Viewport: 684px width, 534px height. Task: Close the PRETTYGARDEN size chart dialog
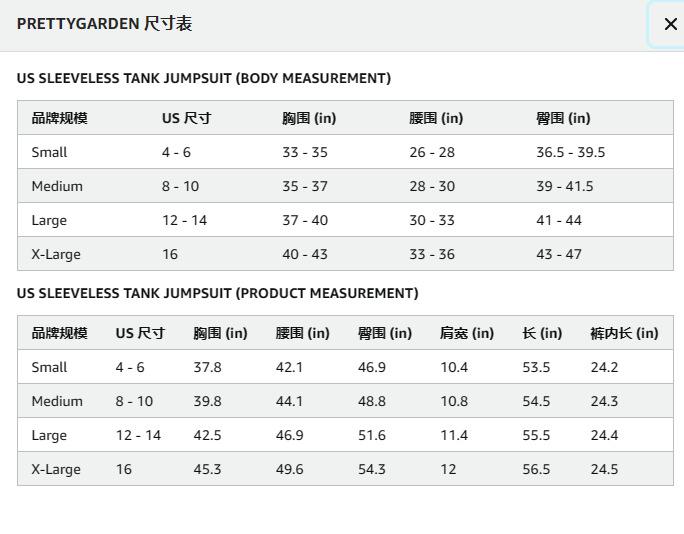(669, 24)
